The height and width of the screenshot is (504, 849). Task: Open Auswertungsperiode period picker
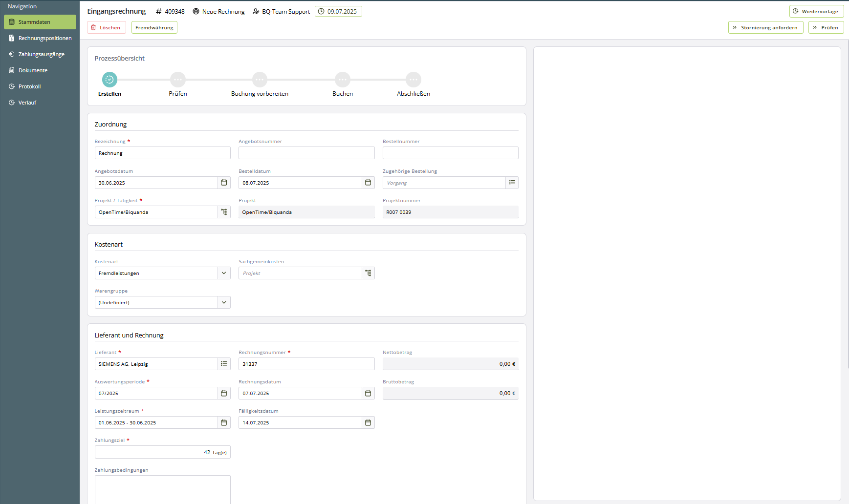[x=224, y=393]
